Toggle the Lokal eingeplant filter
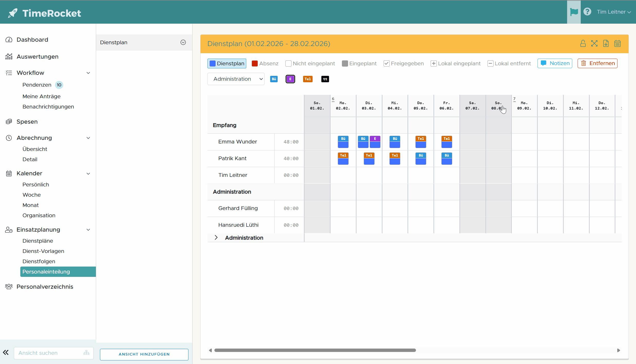 pos(433,63)
